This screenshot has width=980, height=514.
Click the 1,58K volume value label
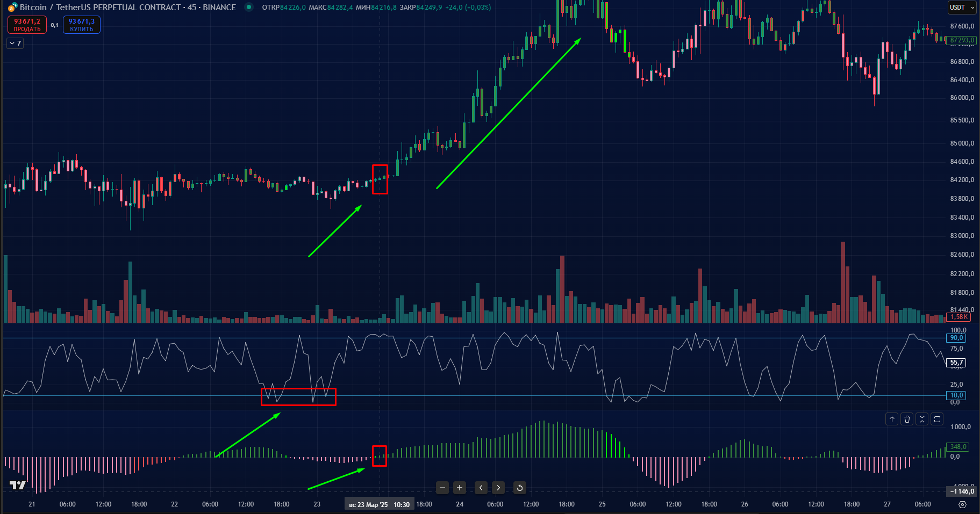[x=960, y=317]
